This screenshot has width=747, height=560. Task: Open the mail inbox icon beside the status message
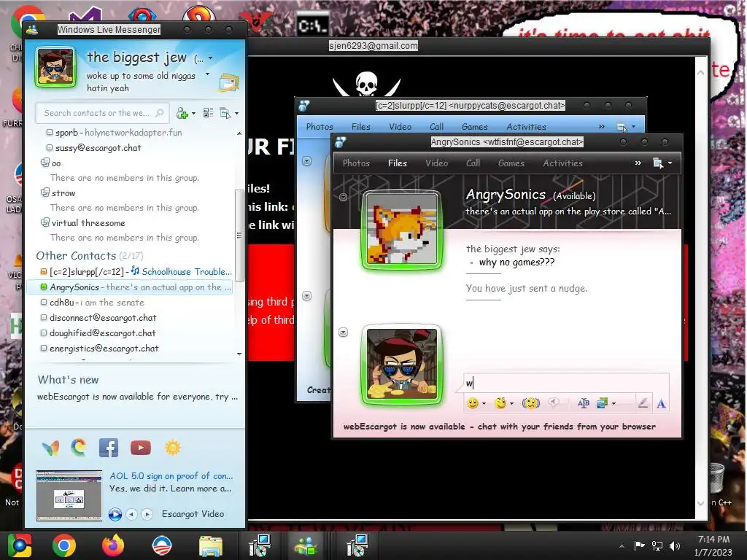pos(228,83)
